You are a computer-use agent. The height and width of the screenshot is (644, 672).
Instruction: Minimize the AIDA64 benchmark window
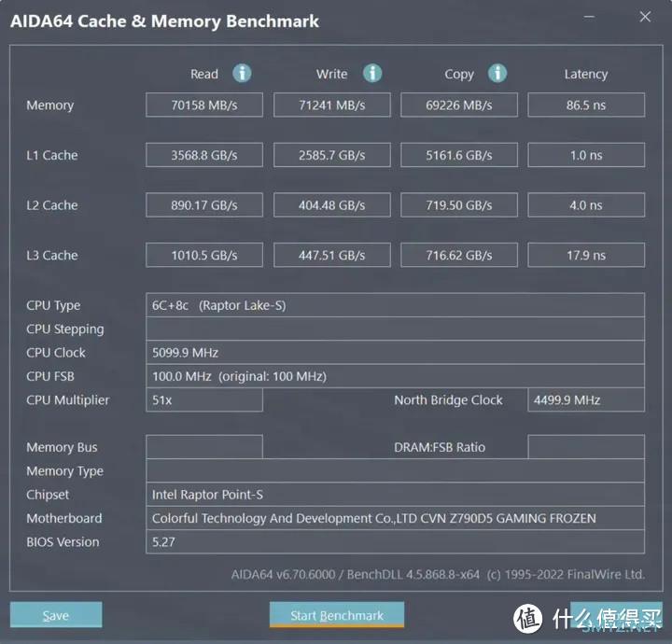(589, 17)
